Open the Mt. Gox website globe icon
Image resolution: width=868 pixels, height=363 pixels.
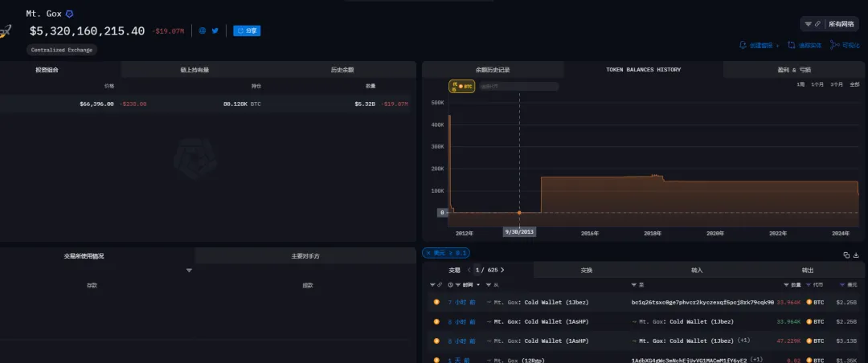pos(202,31)
